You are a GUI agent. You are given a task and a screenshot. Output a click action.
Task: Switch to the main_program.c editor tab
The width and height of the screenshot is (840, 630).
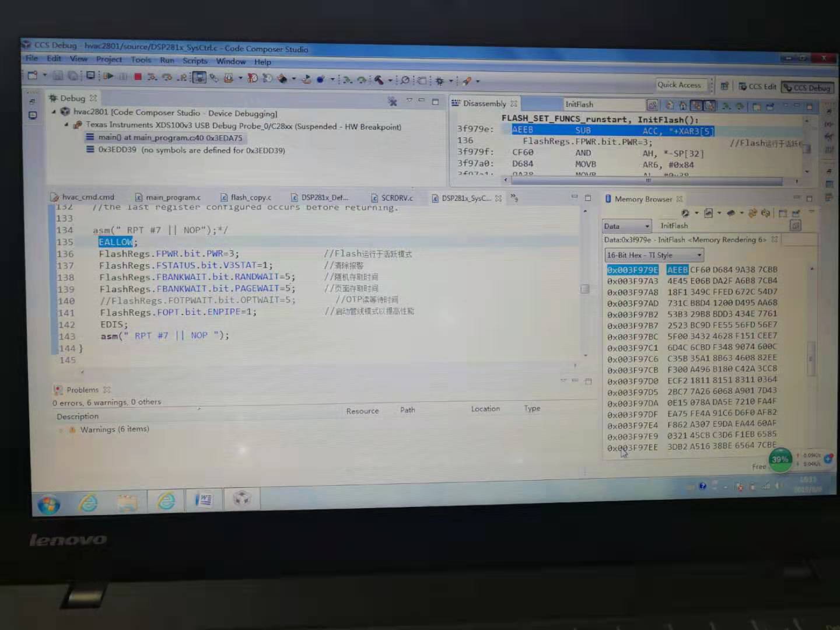click(167, 197)
